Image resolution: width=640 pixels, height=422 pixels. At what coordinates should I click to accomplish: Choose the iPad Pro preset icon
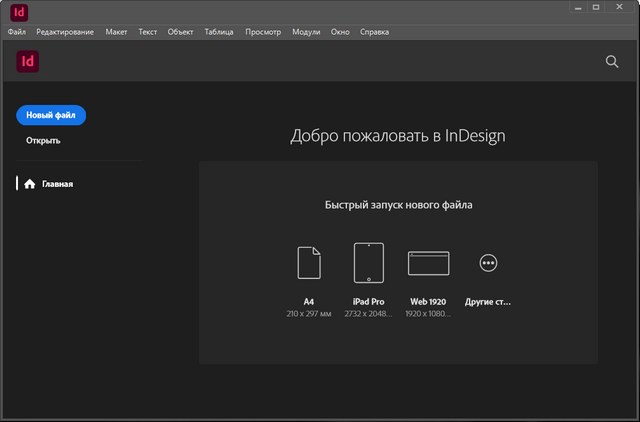[369, 263]
